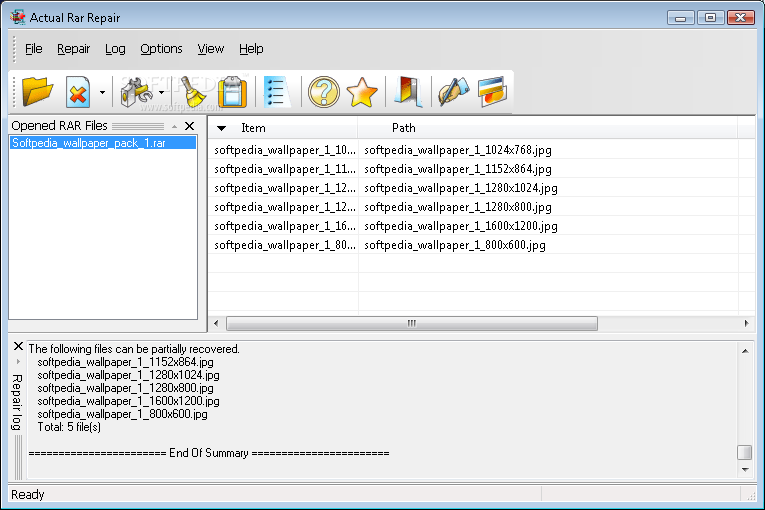This screenshot has height=510, width=765.
Task: Click the sort arrow in list header
Action: click(x=221, y=128)
